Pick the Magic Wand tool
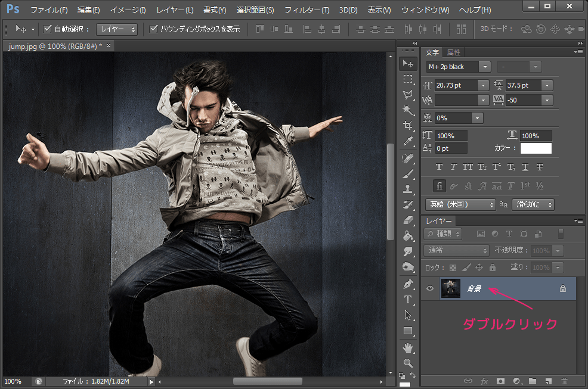This screenshot has height=389, width=588. tap(408, 110)
